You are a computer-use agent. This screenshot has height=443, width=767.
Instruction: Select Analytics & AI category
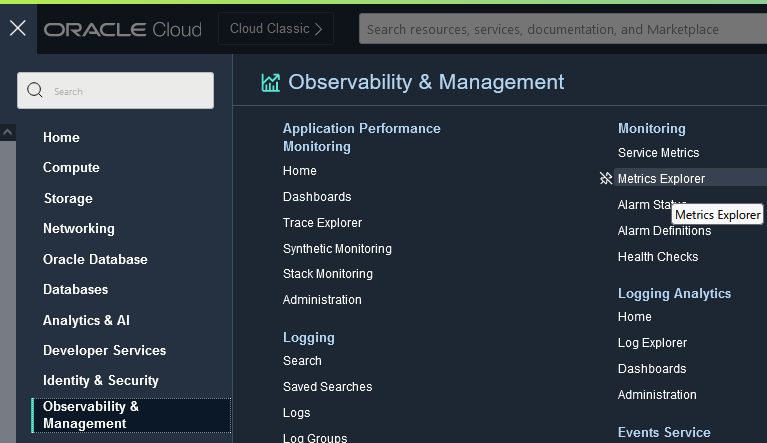click(x=86, y=320)
